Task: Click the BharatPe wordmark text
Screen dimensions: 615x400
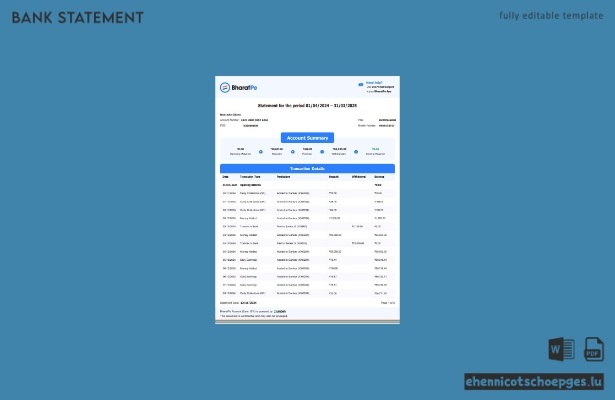Action: [x=244, y=87]
